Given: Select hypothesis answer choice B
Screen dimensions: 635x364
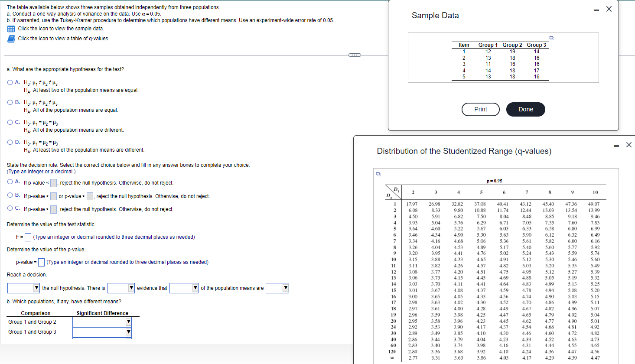Looking at the screenshot, I should tap(10, 102).
